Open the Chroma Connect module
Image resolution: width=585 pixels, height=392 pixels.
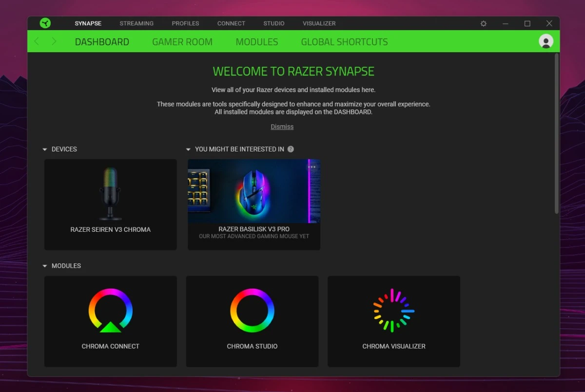click(111, 321)
